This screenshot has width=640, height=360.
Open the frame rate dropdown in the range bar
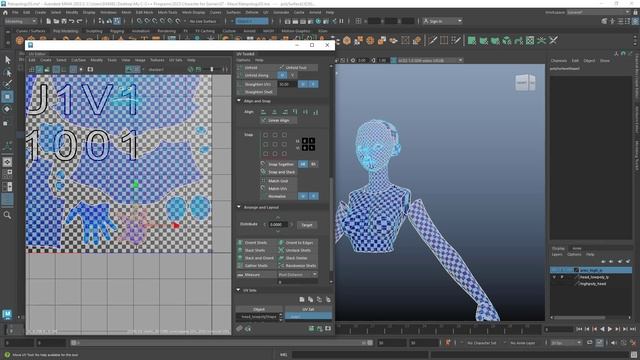pos(566,343)
